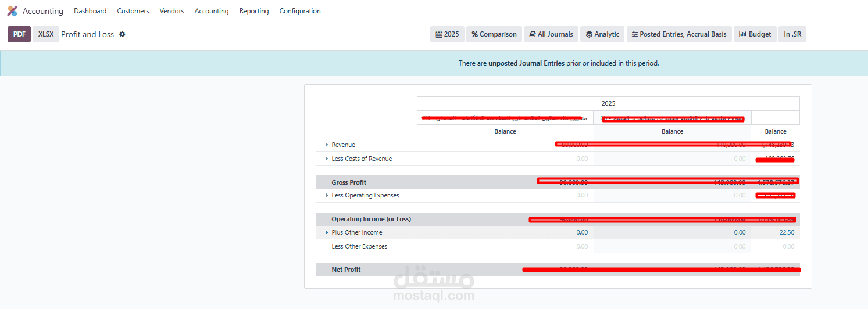Click the unposted Journal Entries link

[526, 63]
